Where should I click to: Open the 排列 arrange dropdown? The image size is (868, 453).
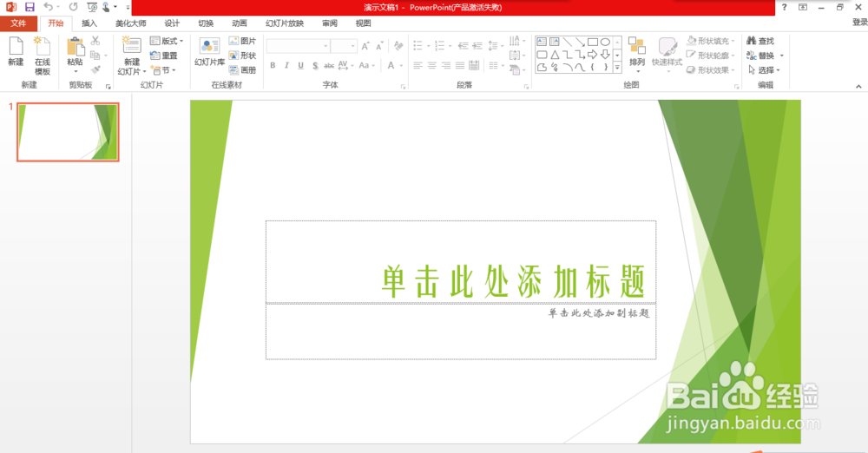click(637, 56)
